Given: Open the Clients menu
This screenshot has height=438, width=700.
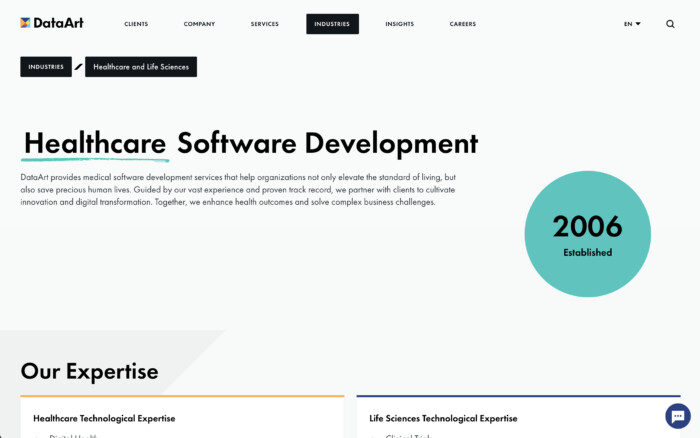Looking at the screenshot, I should tap(136, 24).
